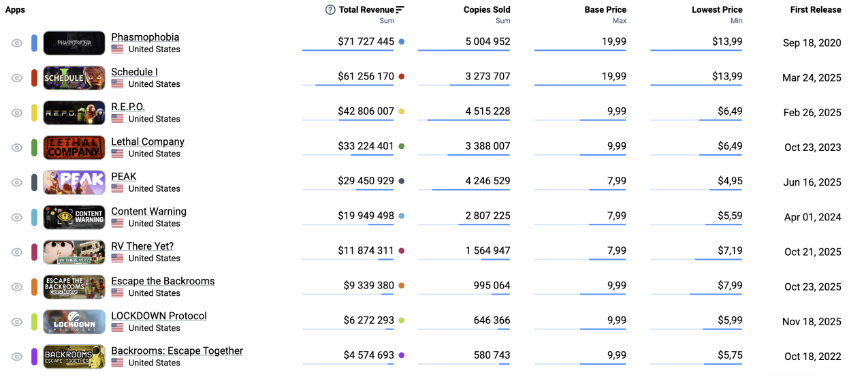Click the yellow dot beside $42 806 007

402,111
